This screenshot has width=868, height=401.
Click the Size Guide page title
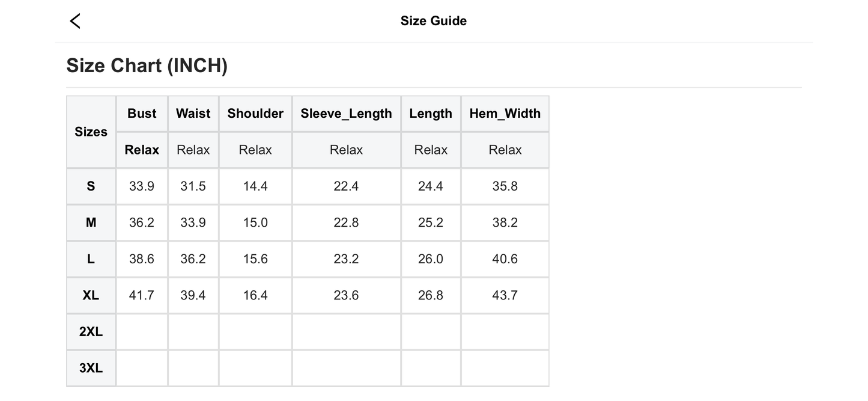433,21
